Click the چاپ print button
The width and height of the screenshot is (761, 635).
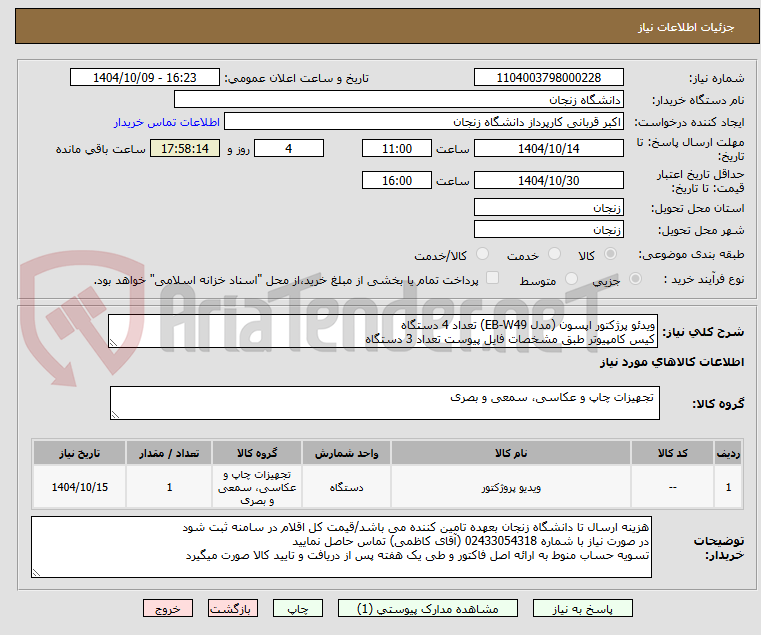tap(298, 608)
